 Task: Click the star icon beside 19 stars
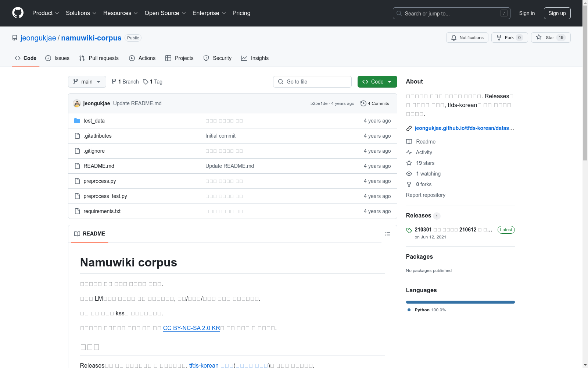click(409, 163)
